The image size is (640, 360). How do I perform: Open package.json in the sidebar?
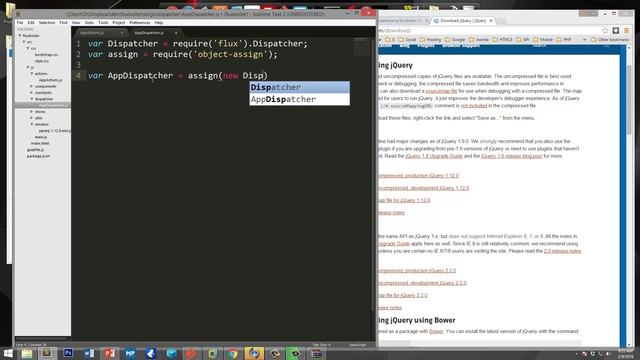[x=38, y=156]
